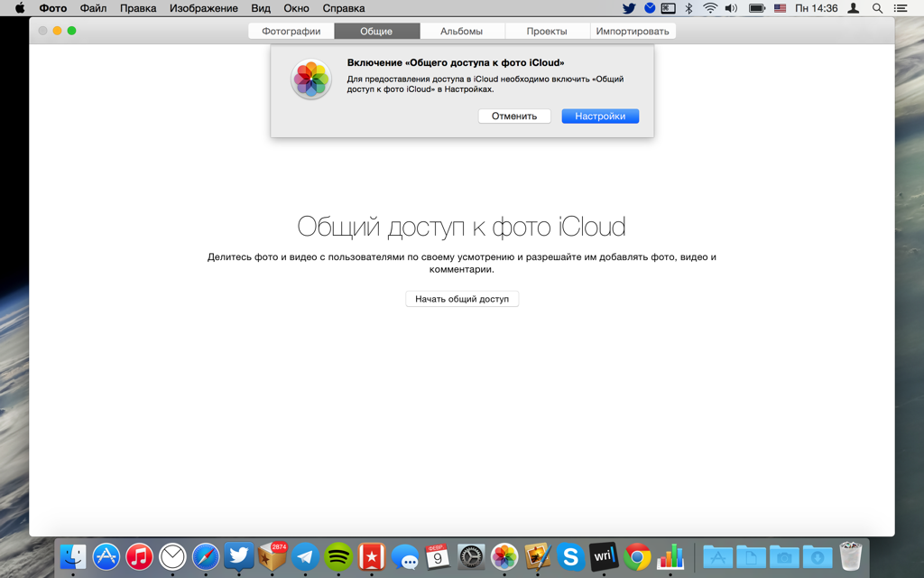Screen dimensions: 924x578
Task: Open Finder from the Dock
Action: coord(73,556)
